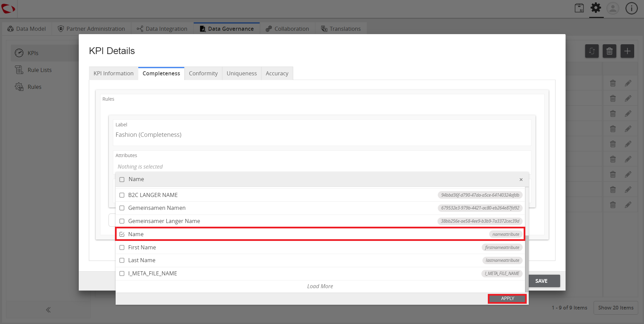Click the Rules gear icon in sidebar
The image size is (644, 324).
tap(19, 87)
